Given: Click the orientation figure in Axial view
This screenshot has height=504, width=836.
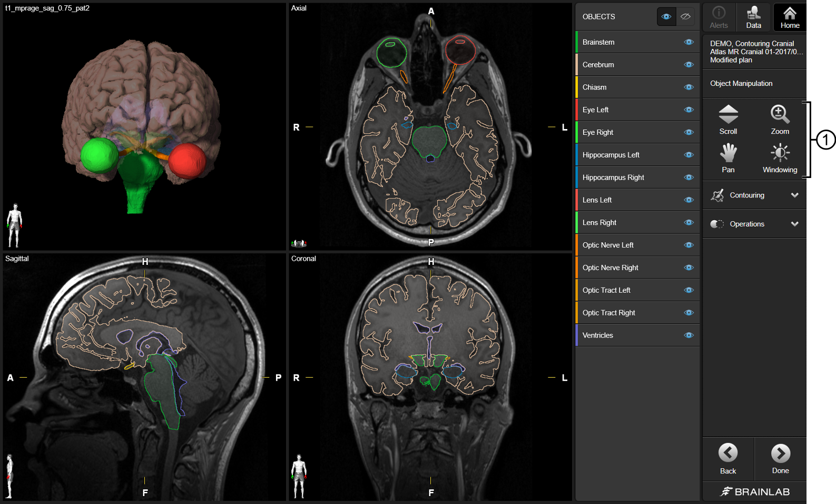Looking at the screenshot, I should 299,243.
